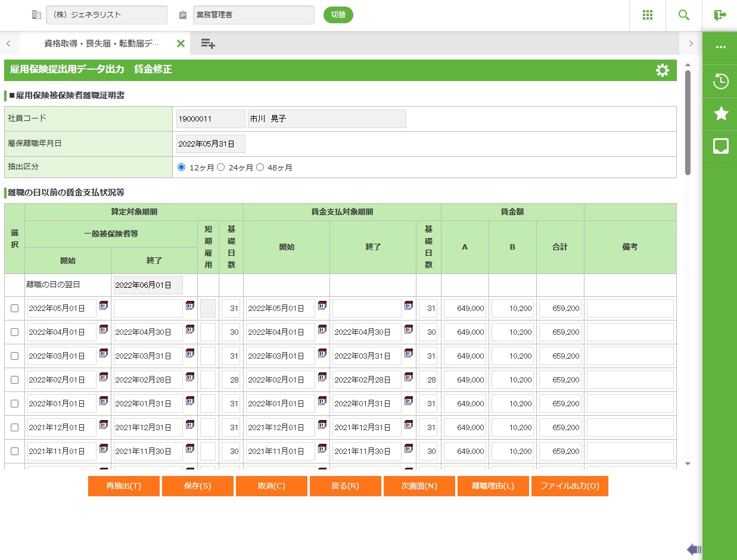
Task: Click the vertical scrollbar of the form
Action: (x=688, y=122)
